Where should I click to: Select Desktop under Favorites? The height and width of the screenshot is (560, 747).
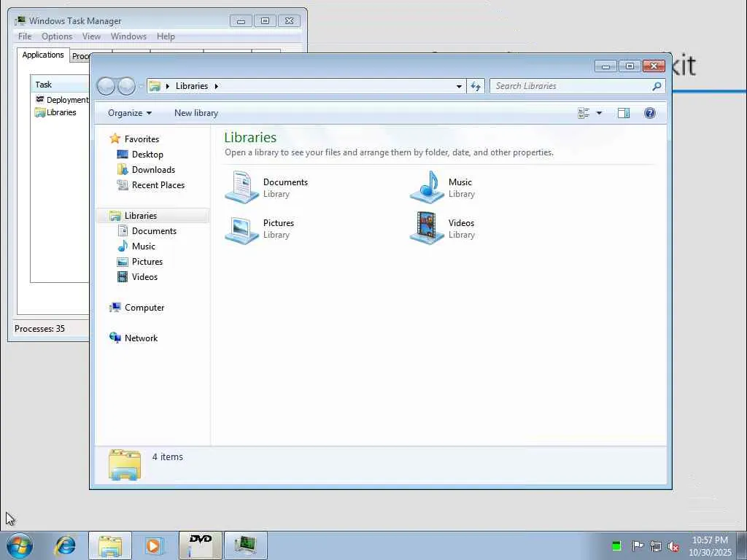147,155
